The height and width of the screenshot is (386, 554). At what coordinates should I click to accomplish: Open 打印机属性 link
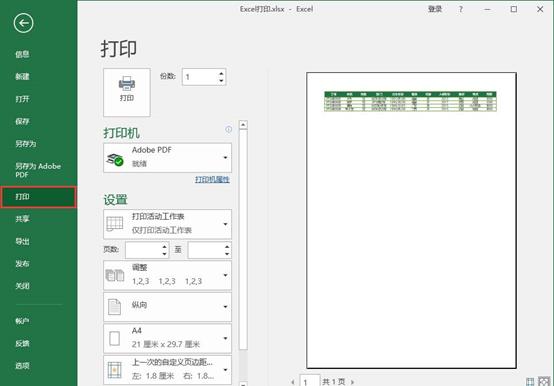pos(212,179)
